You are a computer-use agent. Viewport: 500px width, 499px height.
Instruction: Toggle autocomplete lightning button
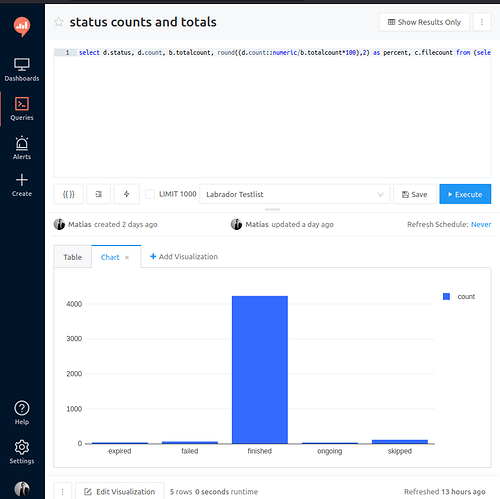(127, 194)
